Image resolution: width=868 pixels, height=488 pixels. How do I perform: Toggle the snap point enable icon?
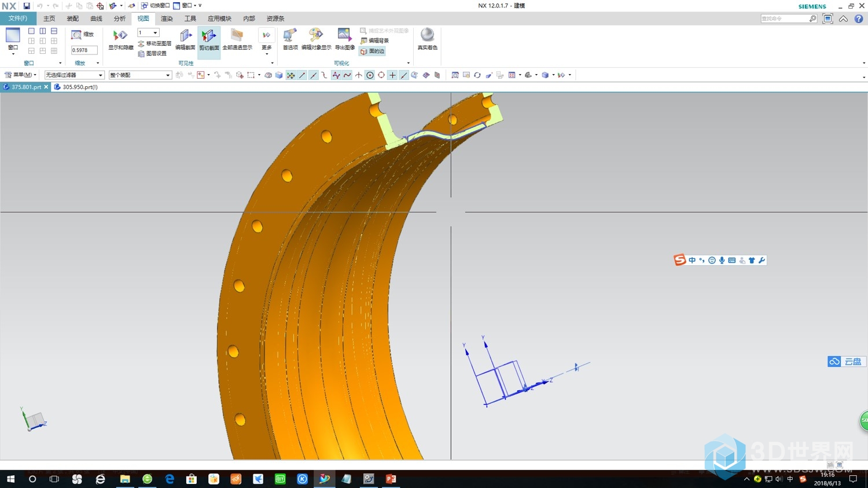[x=290, y=75]
